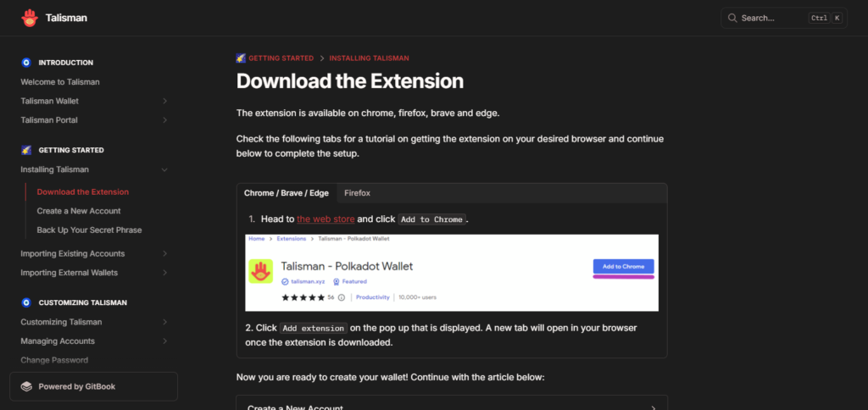Open the Change Password sidebar page
The width and height of the screenshot is (868, 410).
pyautogui.click(x=54, y=360)
